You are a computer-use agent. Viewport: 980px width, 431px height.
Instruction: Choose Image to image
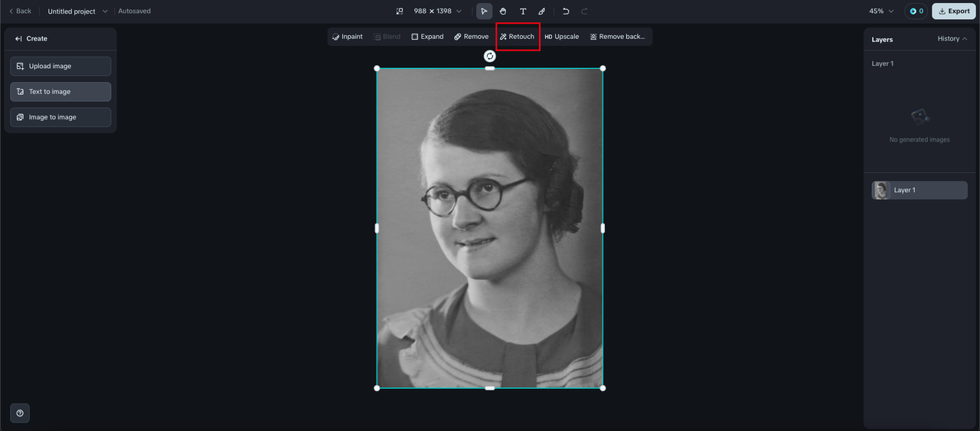[60, 117]
